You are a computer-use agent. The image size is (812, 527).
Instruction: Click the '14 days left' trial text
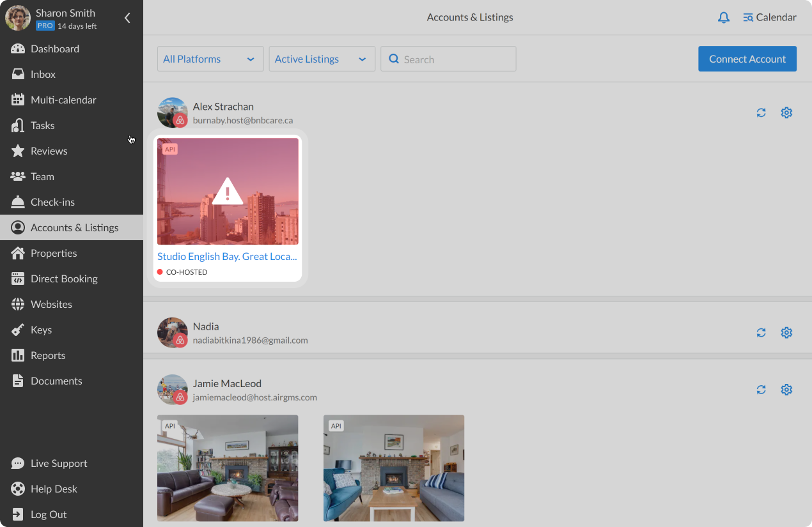click(77, 26)
